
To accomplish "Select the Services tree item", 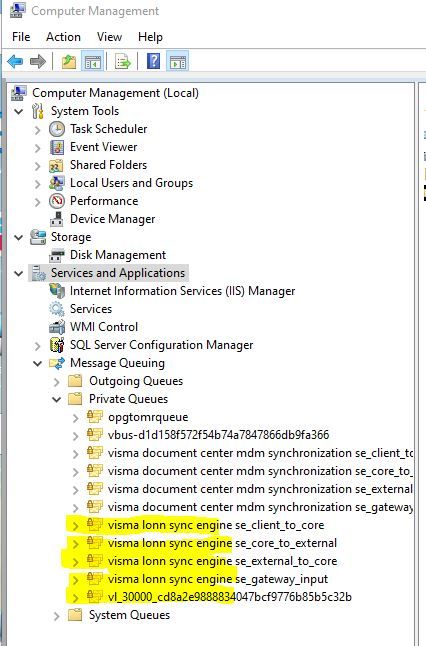I will (91, 309).
